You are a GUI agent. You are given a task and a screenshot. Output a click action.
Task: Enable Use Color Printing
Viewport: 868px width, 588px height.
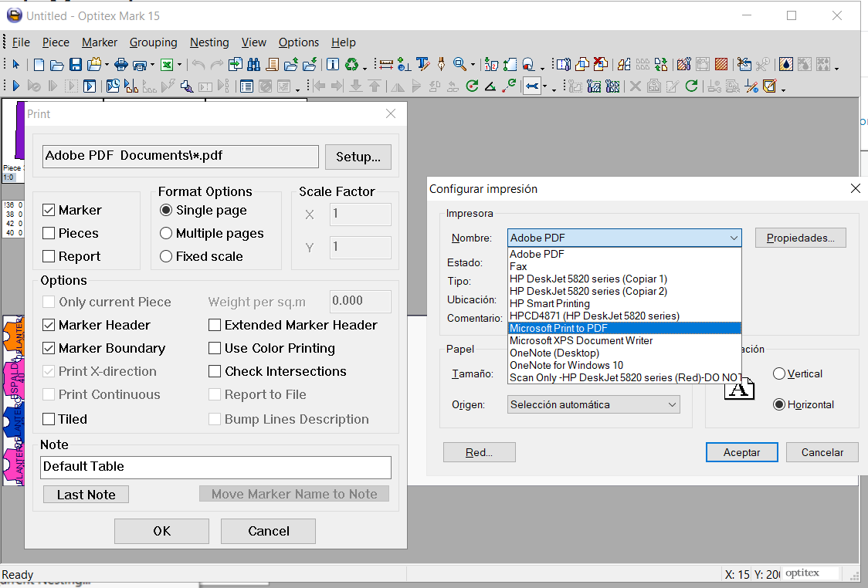tap(215, 349)
